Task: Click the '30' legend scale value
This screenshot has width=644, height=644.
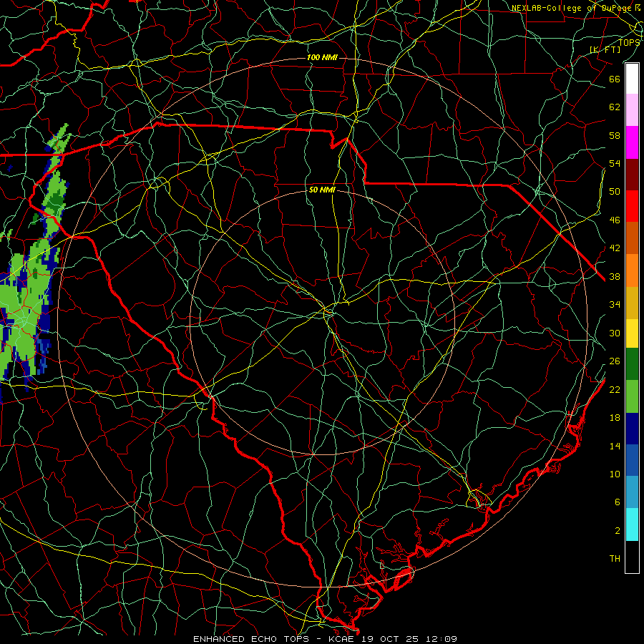Action: pos(615,333)
